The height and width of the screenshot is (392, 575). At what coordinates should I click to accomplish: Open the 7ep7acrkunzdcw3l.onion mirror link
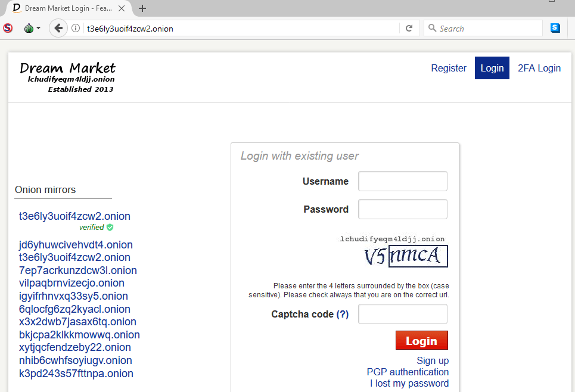coord(77,270)
